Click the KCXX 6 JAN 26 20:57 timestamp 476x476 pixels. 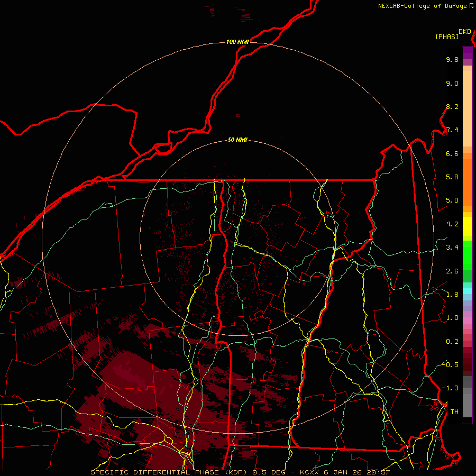click(x=345, y=472)
